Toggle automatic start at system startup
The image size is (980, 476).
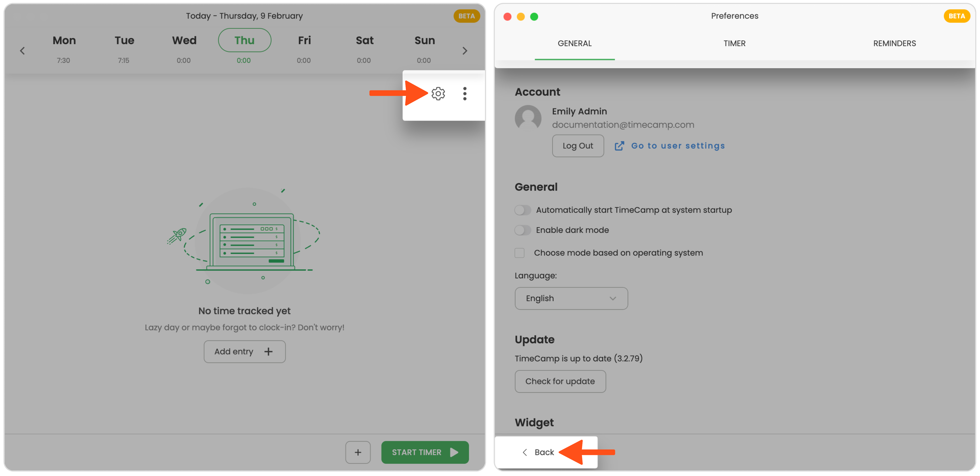[523, 210]
